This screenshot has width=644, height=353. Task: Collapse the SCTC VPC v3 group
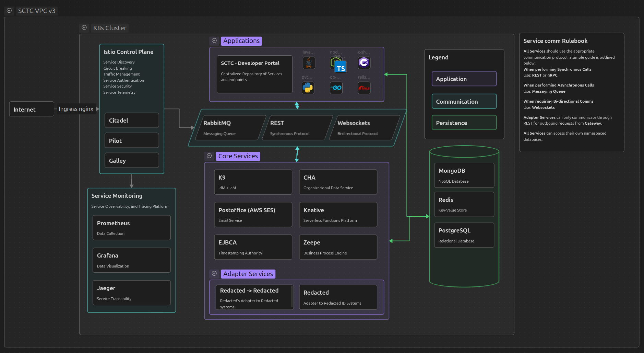pyautogui.click(x=9, y=11)
